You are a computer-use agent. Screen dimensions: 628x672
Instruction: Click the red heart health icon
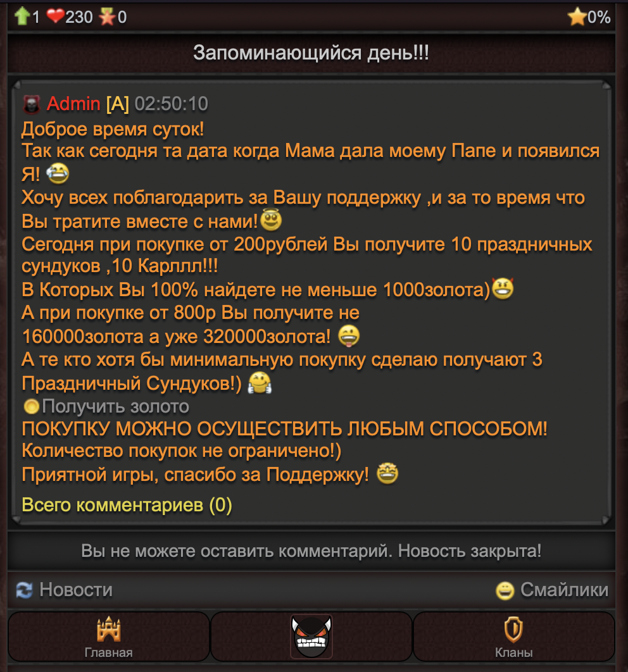55,16
